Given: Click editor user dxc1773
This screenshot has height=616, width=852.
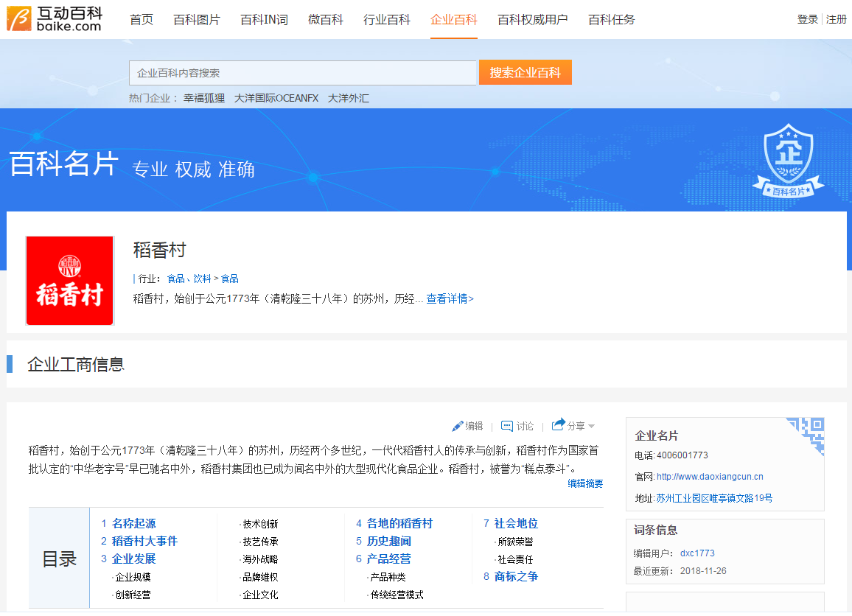Looking at the screenshot, I should click(x=697, y=553).
